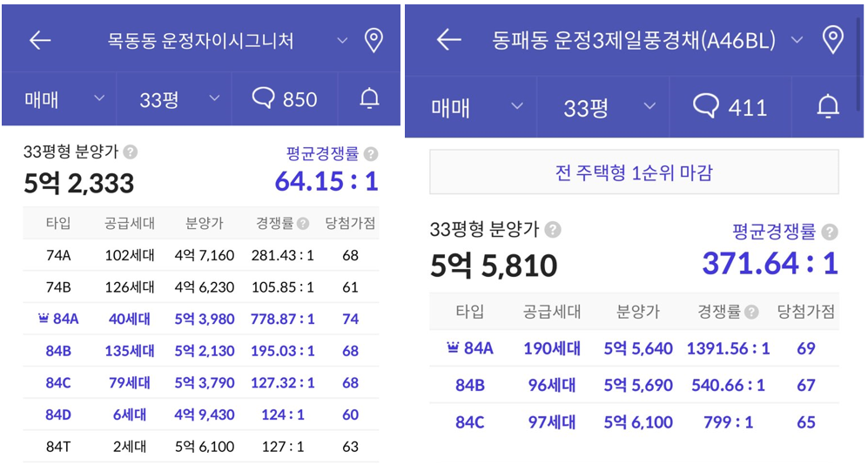Click 분양가 4억 9,430

(x=205, y=414)
